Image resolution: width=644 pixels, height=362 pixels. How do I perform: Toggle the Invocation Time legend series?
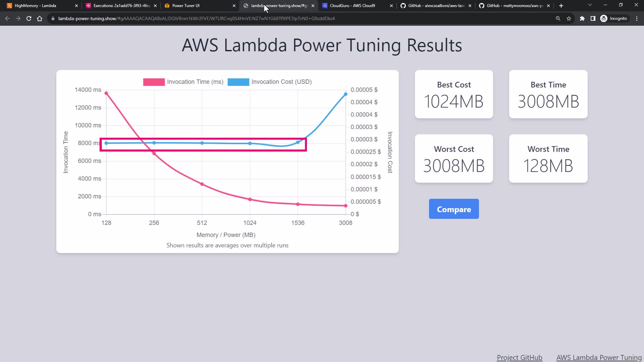(183, 82)
